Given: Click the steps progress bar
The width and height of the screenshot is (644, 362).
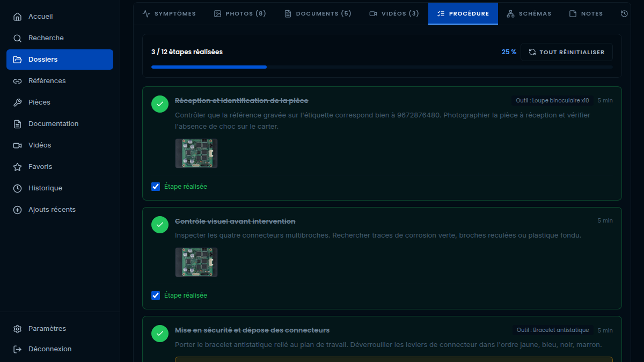Looking at the screenshot, I should click(x=382, y=67).
